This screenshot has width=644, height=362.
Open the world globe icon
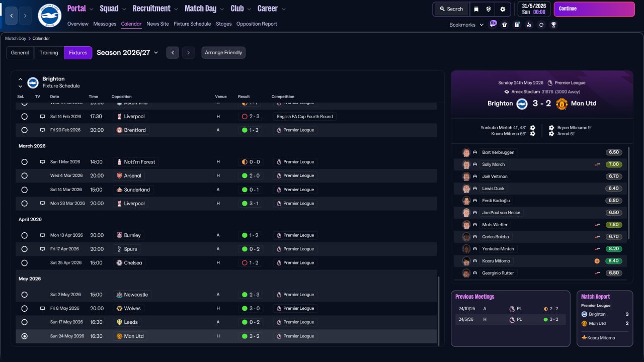pos(489,9)
